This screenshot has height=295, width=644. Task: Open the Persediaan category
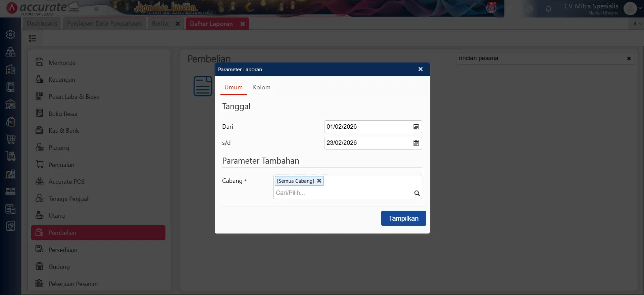click(x=98, y=250)
